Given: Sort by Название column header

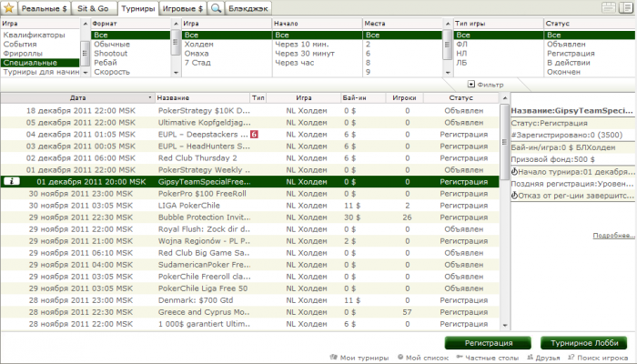Looking at the screenshot, I should pyautogui.click(x=202, y=98).
